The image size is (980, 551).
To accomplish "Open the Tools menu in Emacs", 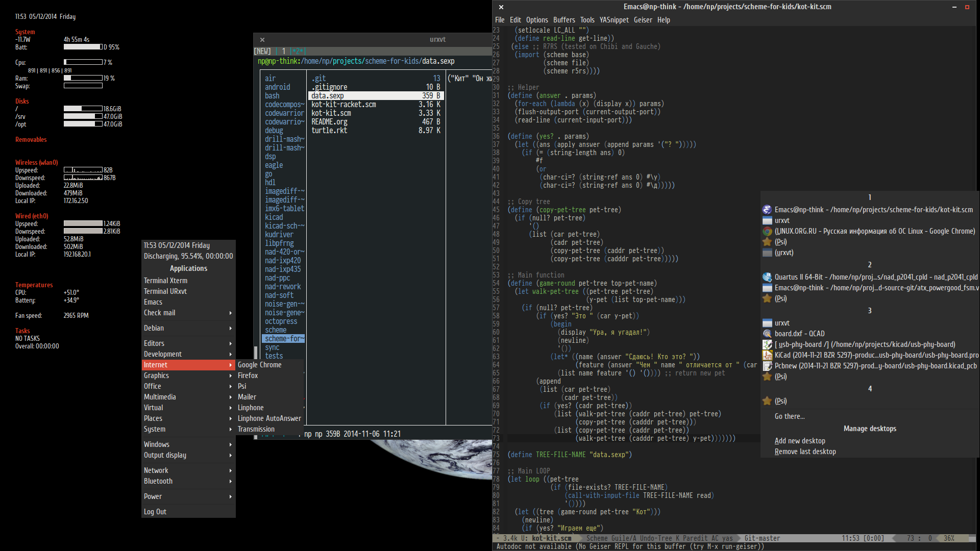I will click(x=587, y=20).
